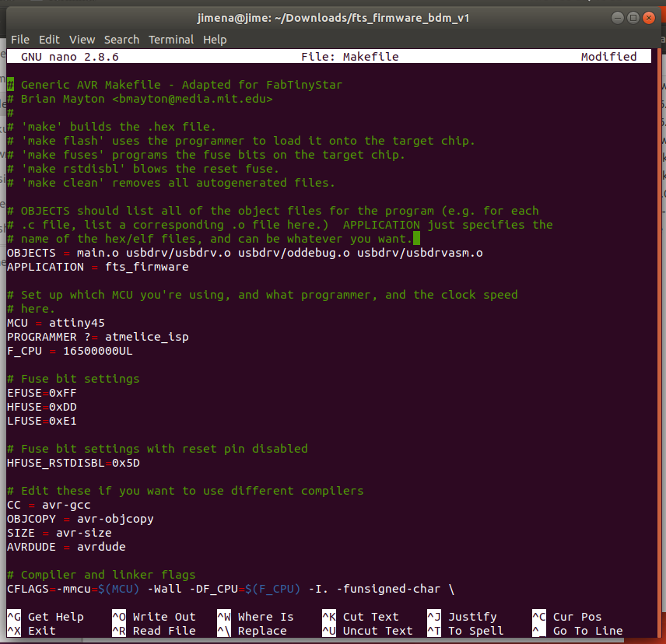Image resolution: width=666 pixels, height=644 pixels.
Task: Click the HFUSE_RSTDISBL=0x5D line
Action: 73,463
